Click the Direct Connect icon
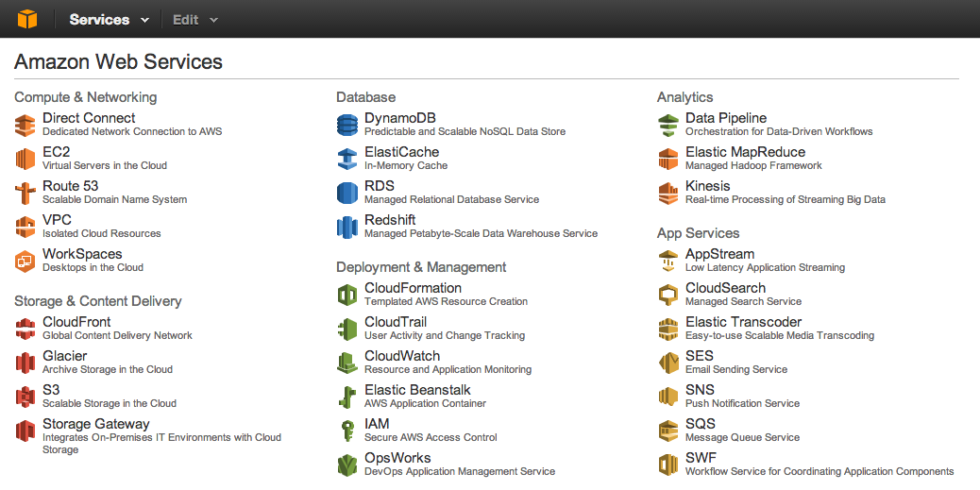Viewport: 980px width, 490px height. 25,125
